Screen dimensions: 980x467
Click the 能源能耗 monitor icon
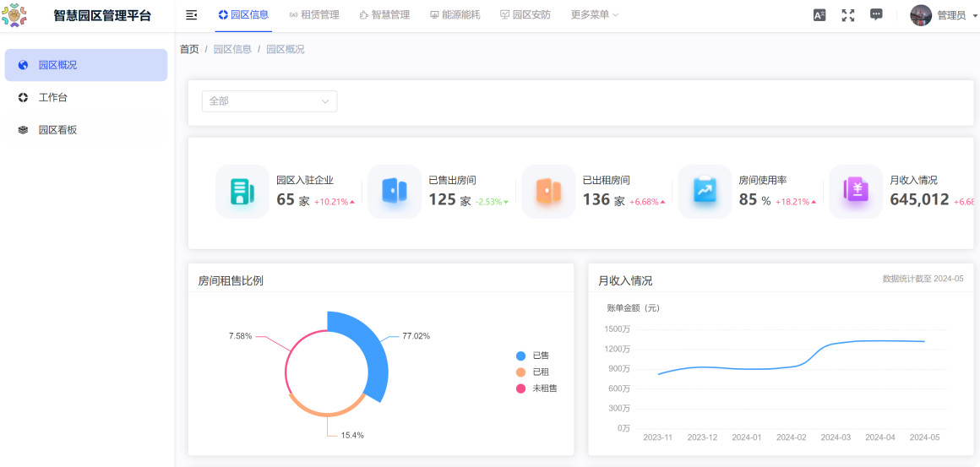point(435,15)
